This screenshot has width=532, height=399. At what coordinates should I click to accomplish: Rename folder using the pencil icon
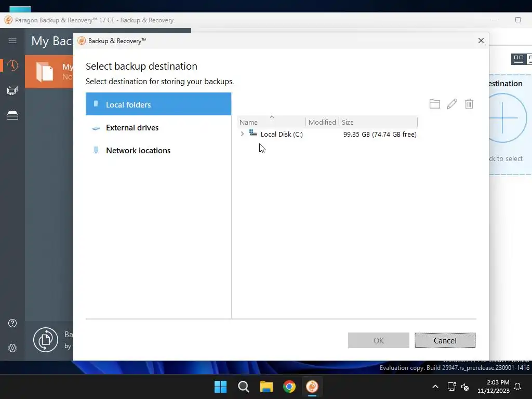pyautogui.click(x=452, y=104)
